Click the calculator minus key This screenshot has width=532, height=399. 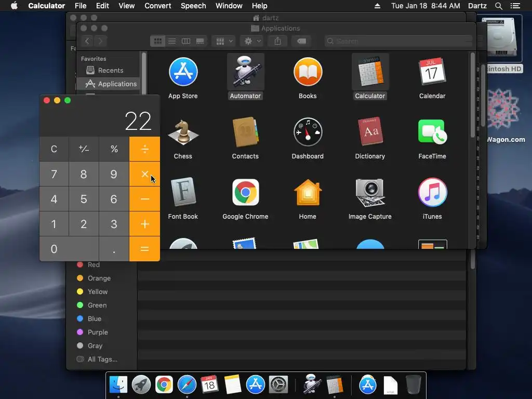coord(144,199)
